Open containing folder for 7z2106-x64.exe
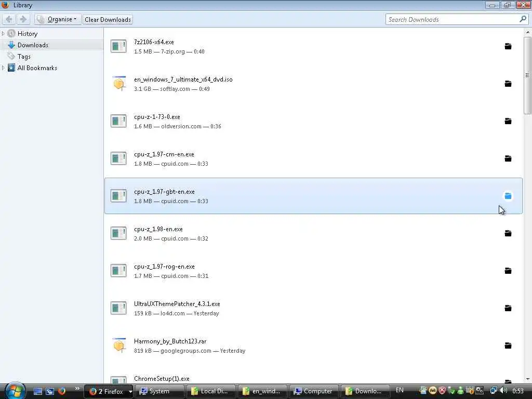Viewport: 532px width, 399px height. [x=508, y=46]
